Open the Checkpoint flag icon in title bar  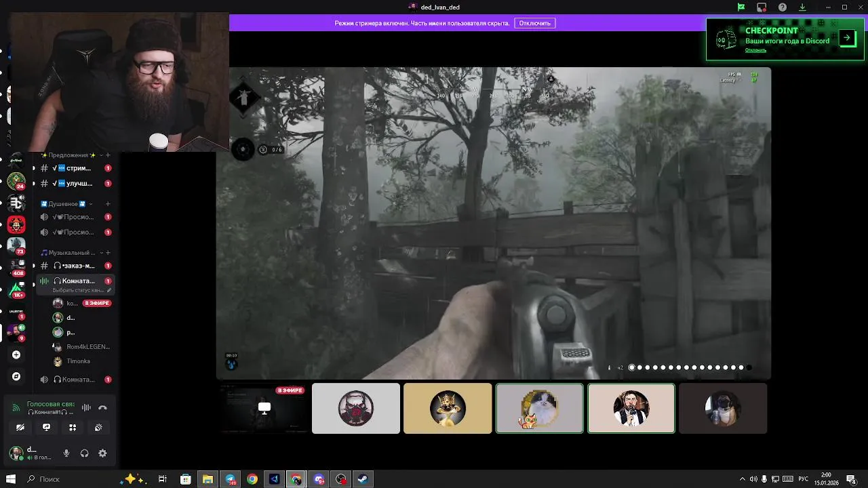741,7
